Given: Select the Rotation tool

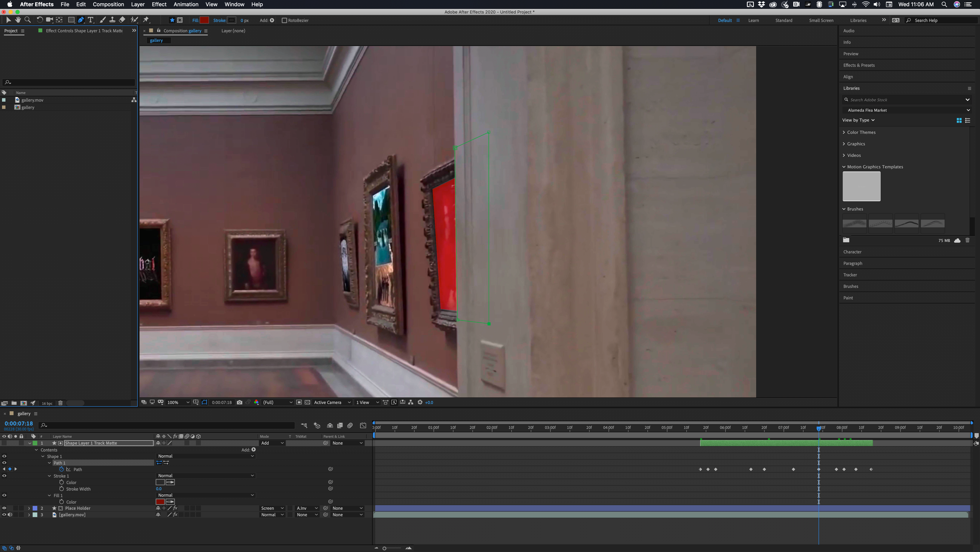Looking at the screenshot, I should point(39,20).
